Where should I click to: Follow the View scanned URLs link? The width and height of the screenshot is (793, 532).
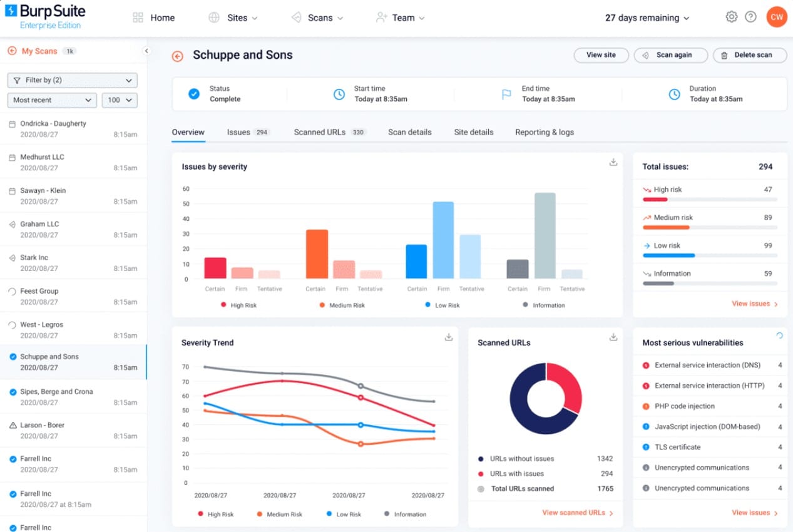click(573, 513)
